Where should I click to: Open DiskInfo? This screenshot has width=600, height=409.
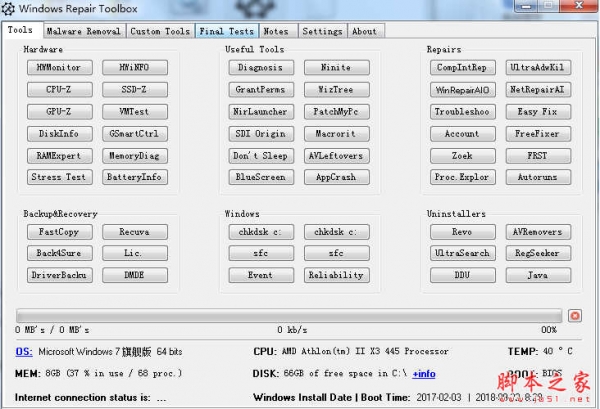pyautogui.click(x=60, y=134)
